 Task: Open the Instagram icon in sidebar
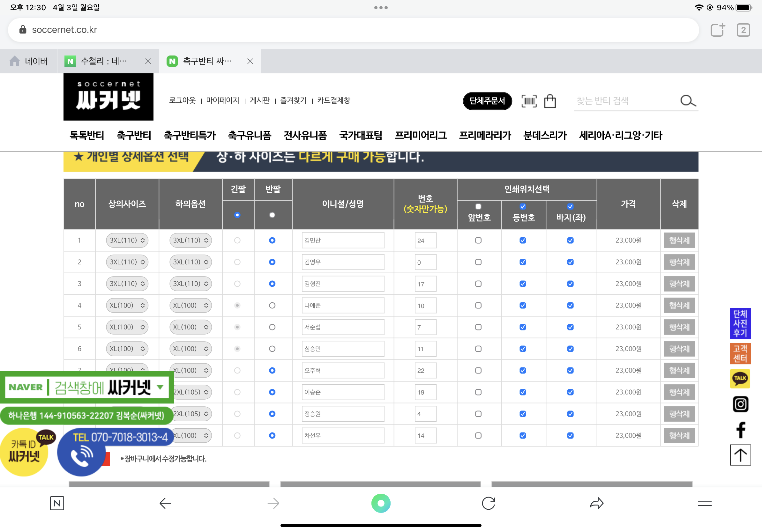(740, 404)
